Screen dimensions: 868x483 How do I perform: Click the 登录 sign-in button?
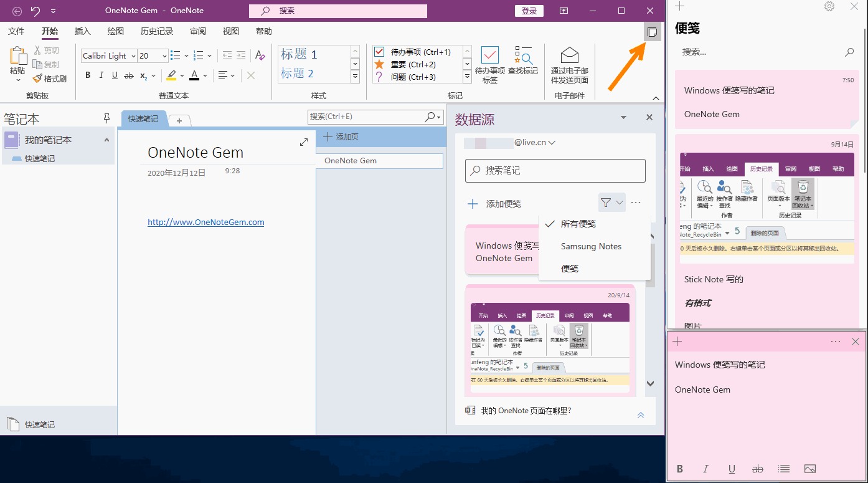(x=529, y=11)
